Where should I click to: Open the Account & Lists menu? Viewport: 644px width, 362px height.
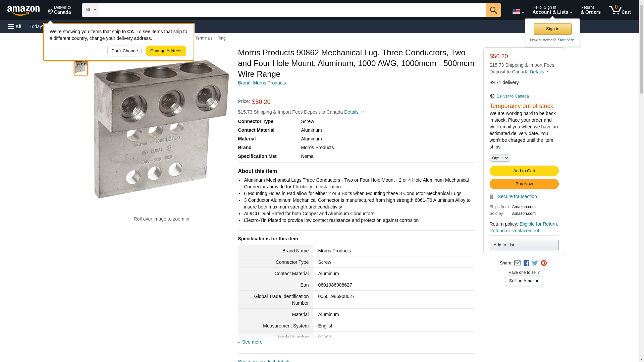(x=552, y=10)
